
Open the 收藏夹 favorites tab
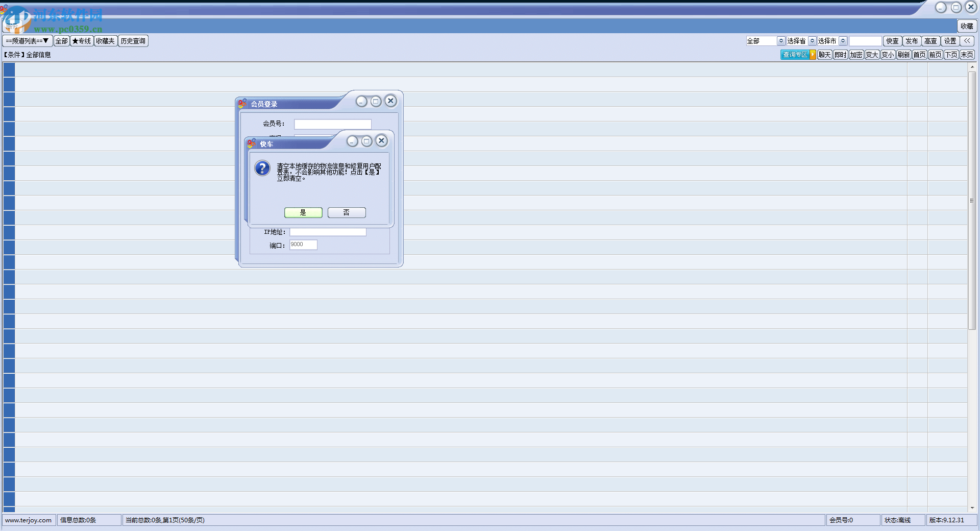106,41
